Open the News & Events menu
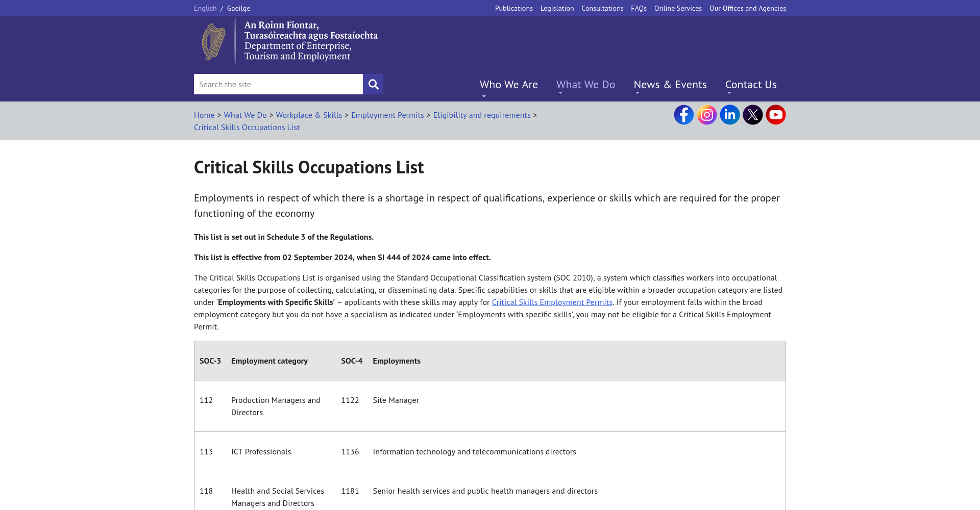The image size is (980, 510). click(670, 85)
